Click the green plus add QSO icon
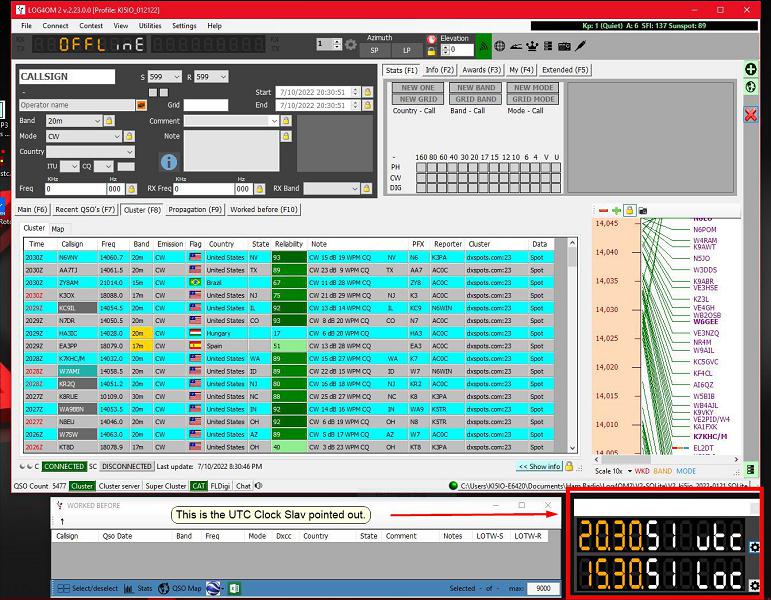The width and height of the screenshot is (771, 600). (750, 69)
